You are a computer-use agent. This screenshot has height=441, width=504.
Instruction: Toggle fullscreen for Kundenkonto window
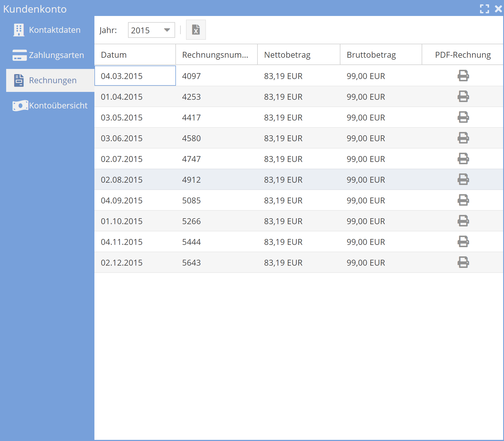point(484,9)
